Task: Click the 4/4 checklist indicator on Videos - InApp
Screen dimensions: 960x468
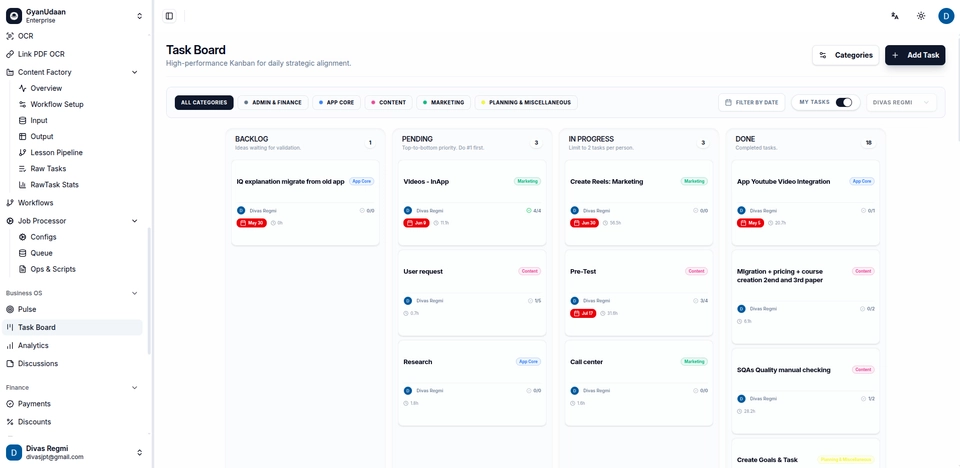Action: coord(533,210)
